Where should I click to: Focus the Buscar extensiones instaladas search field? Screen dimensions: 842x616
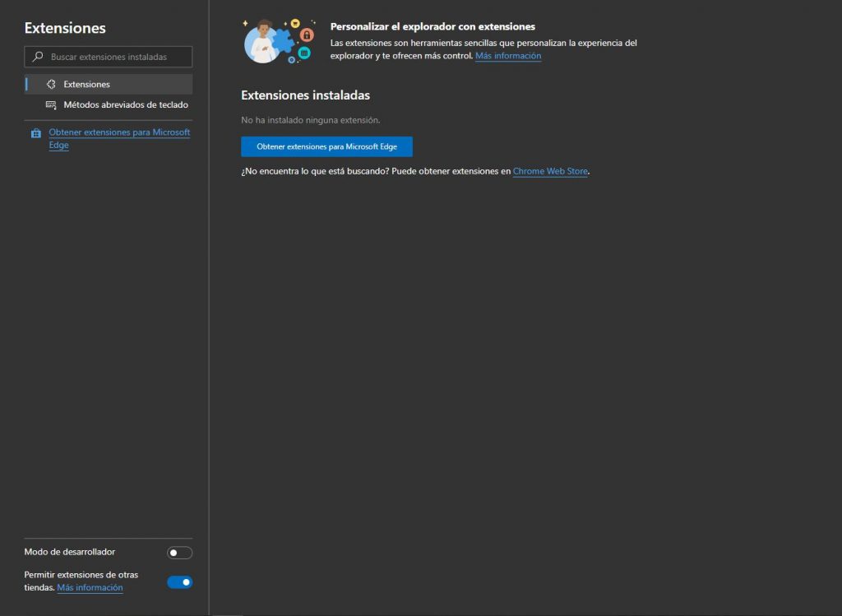[x=108, y=57]
